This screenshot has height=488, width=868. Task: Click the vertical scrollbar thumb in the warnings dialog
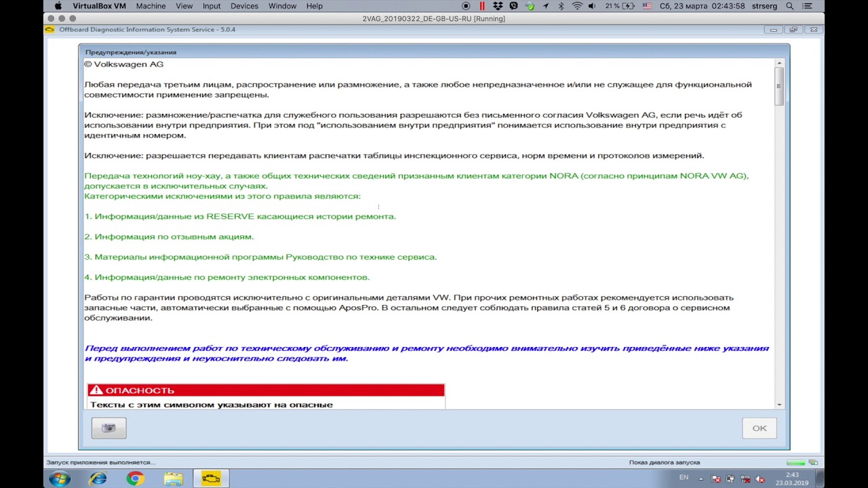pyautogui.click(x=779, y=86)
